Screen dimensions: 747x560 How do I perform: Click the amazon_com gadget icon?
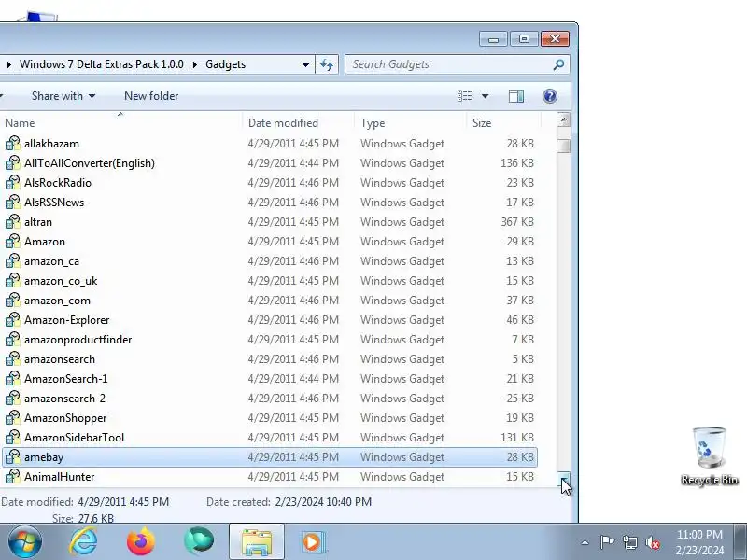coord(13,300)
